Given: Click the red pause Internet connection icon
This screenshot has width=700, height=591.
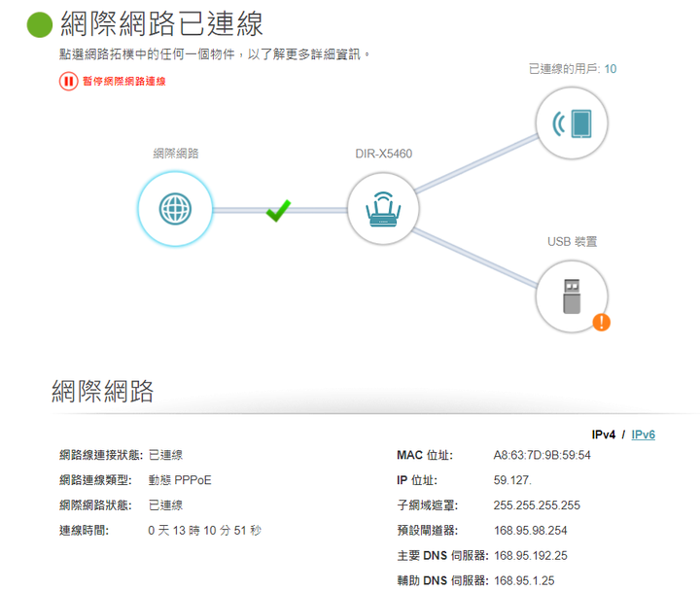Looking at the screenshot, I should (68, 82).
